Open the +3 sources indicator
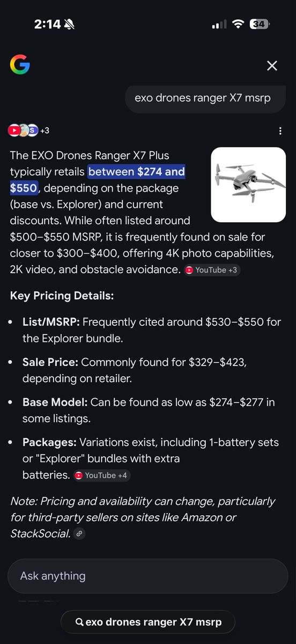 (x=45, y=130)
